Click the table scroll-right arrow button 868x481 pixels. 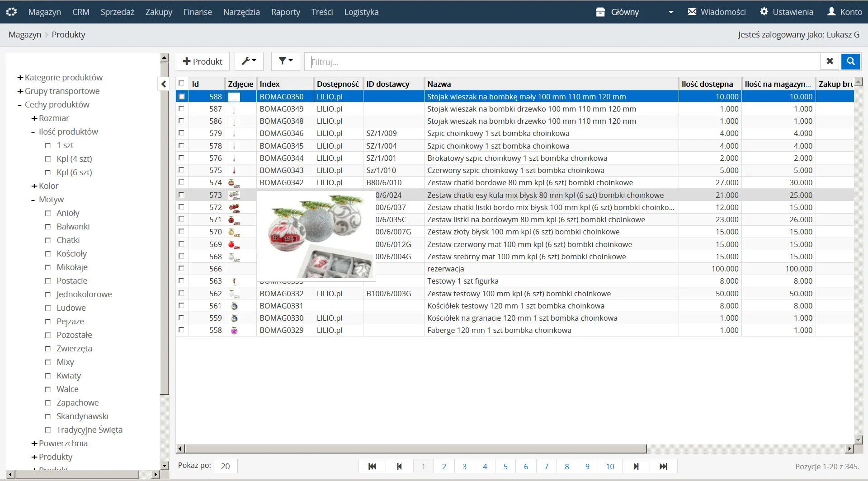849,449
